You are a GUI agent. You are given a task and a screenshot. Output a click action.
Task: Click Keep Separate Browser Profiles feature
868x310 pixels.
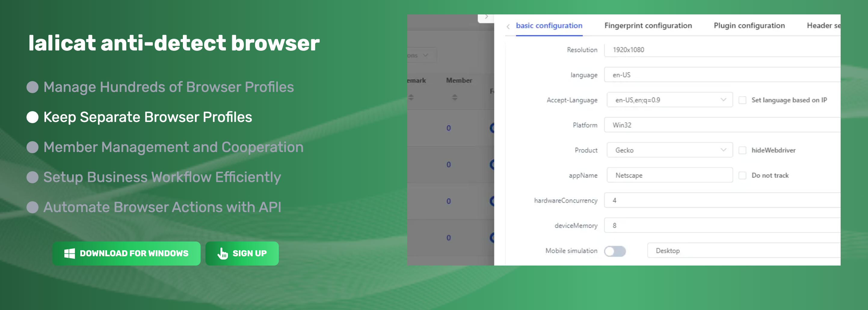point(148,117)
